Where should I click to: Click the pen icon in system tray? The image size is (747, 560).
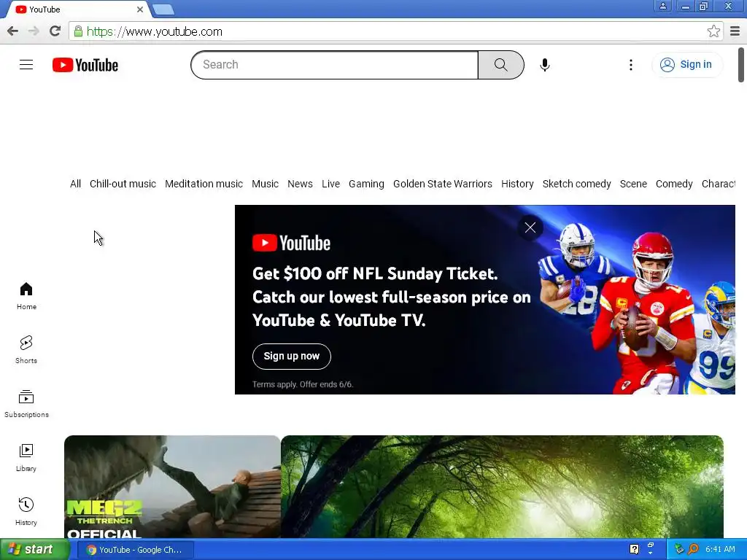pyautogui.click(x=679, y=550)
